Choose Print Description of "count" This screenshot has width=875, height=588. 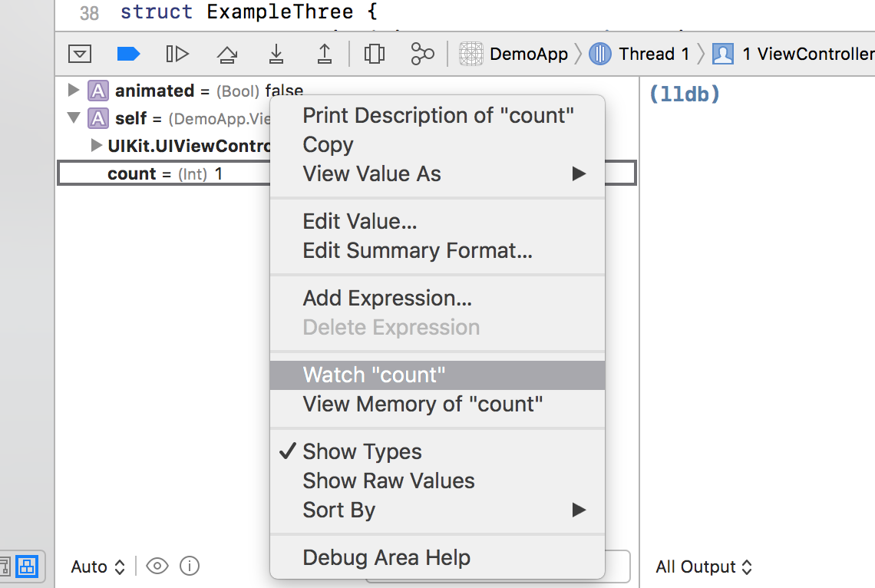tap(438, 115)
